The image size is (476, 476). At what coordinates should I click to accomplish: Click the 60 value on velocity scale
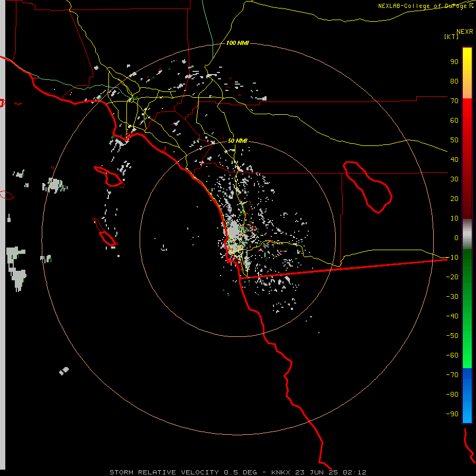tap(454, 121)
